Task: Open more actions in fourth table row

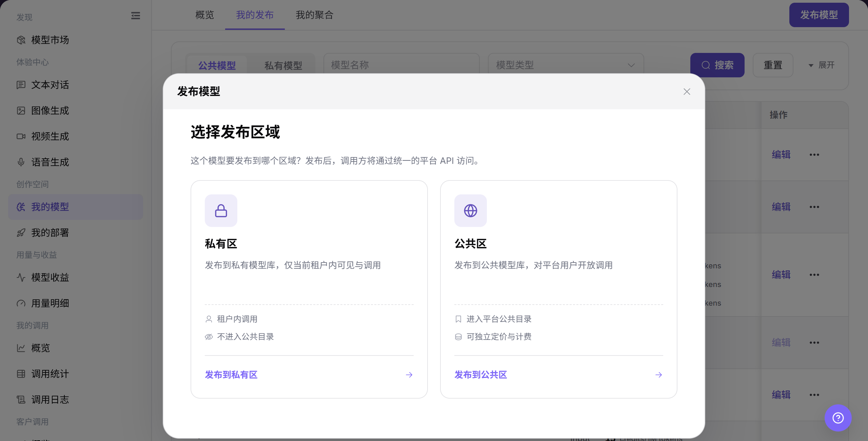Action: point(814,343)
